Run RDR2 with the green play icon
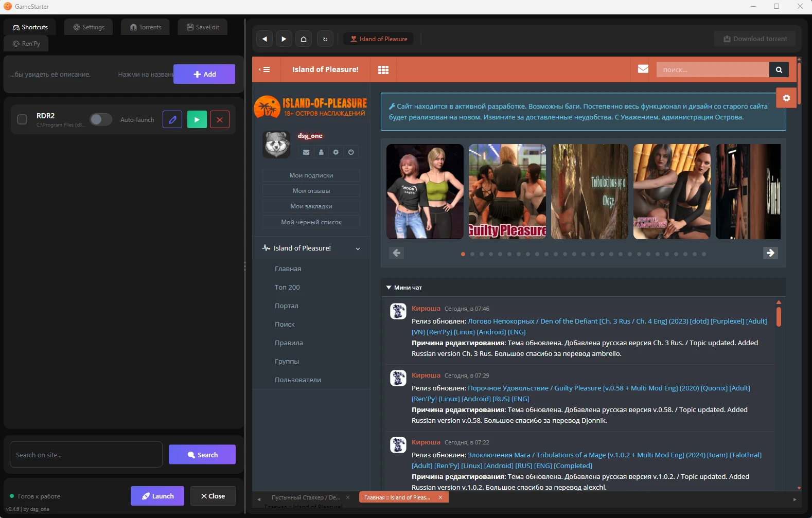The image size is (812, 518). (197, 120)
